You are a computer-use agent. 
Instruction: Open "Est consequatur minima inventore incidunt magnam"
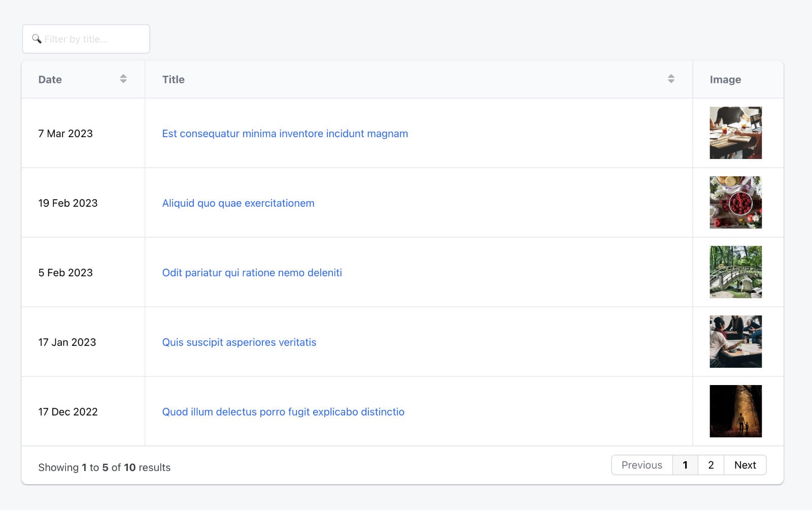[x=285, y=134]
